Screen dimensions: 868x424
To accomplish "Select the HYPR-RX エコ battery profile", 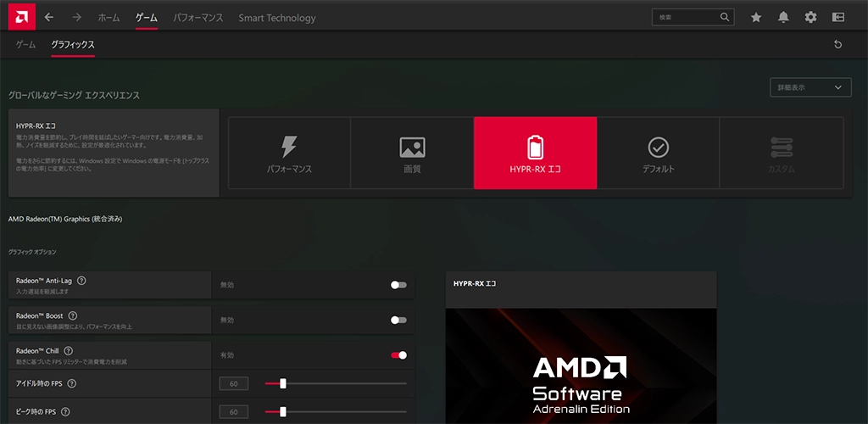I will (536, 153).
